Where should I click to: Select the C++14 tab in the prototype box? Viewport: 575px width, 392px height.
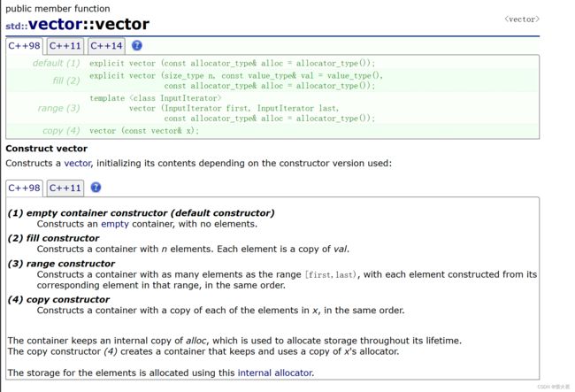[106, 46]
